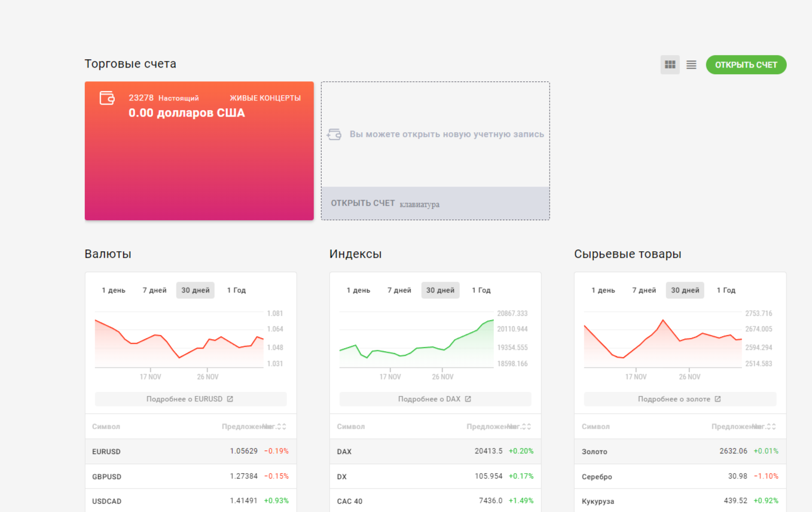
Task: Select the EURUSD row
Action: [x=191, y=452]
